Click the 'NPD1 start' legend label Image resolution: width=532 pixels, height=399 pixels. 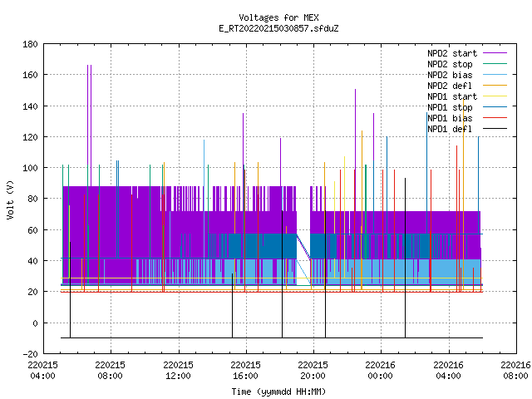point(452,96)
